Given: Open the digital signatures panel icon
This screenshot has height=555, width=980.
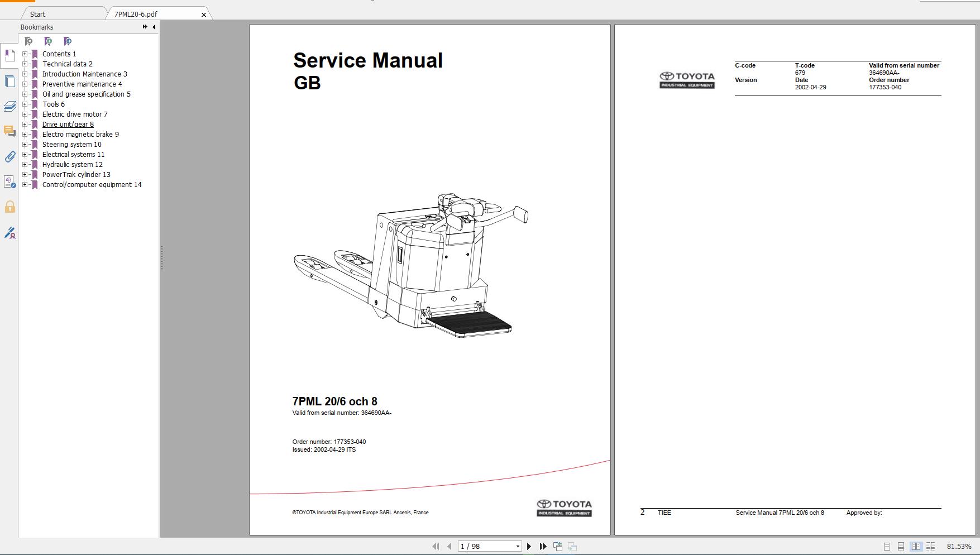Looking at the screenshot, I should (9, 182).
